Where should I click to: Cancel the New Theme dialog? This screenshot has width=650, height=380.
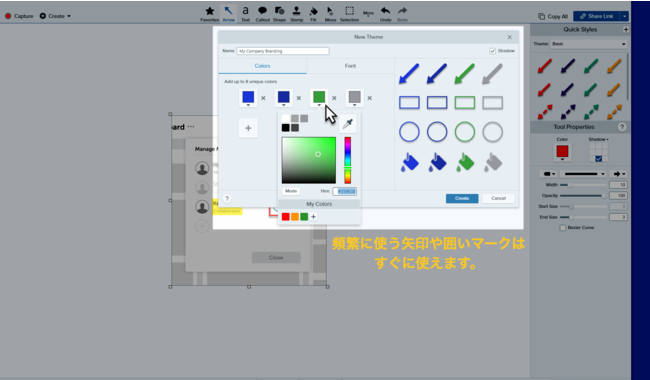[x=498, y=198]
